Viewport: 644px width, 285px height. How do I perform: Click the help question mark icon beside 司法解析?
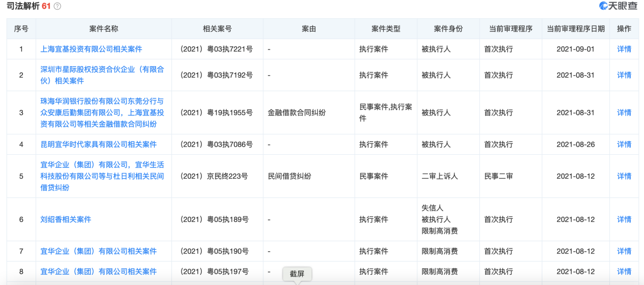pyautogui.click(x=57, y=6)
